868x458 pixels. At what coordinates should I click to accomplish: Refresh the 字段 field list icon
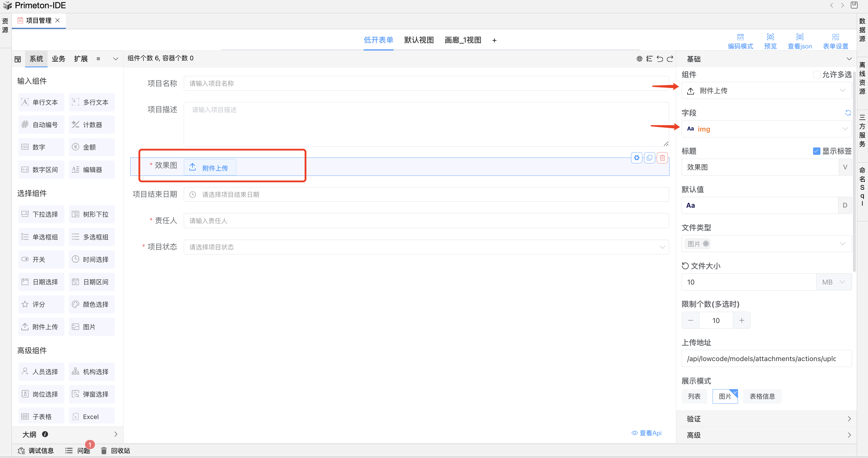pos(848,113)
